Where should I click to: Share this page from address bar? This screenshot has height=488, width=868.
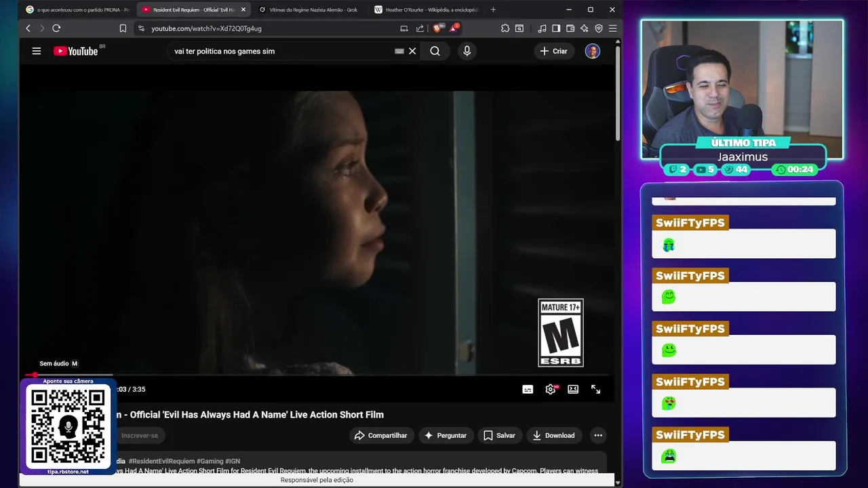pos(420,28)
